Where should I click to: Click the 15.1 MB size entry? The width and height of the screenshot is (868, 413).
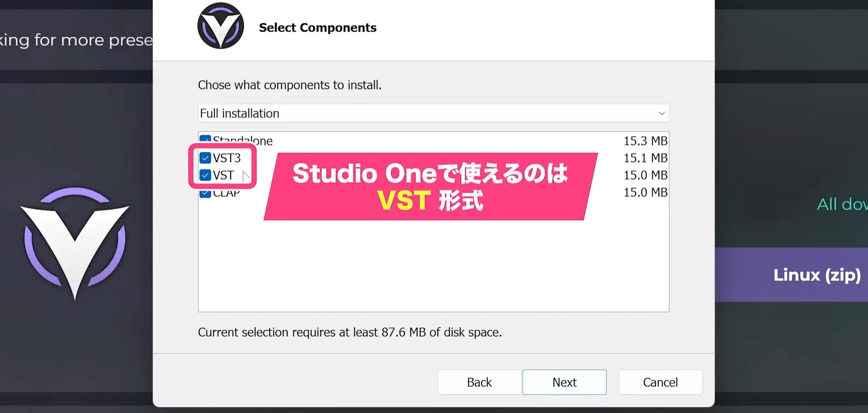click(645, 158)
